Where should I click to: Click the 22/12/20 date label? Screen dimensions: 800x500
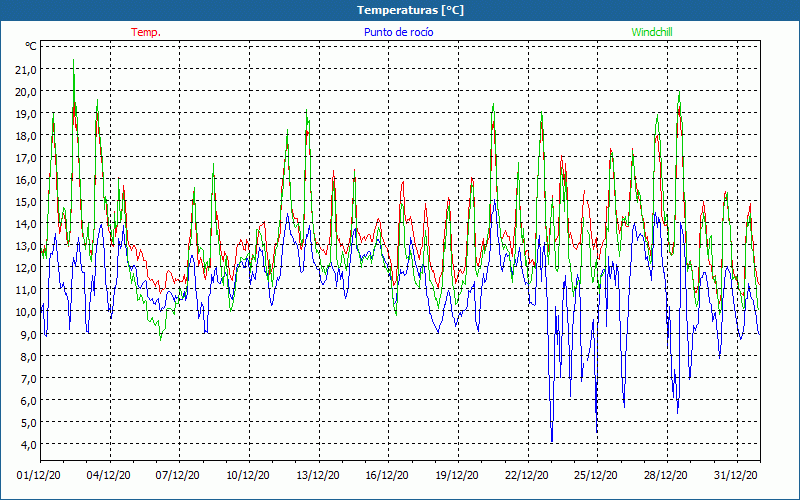[x=527, y=476]
